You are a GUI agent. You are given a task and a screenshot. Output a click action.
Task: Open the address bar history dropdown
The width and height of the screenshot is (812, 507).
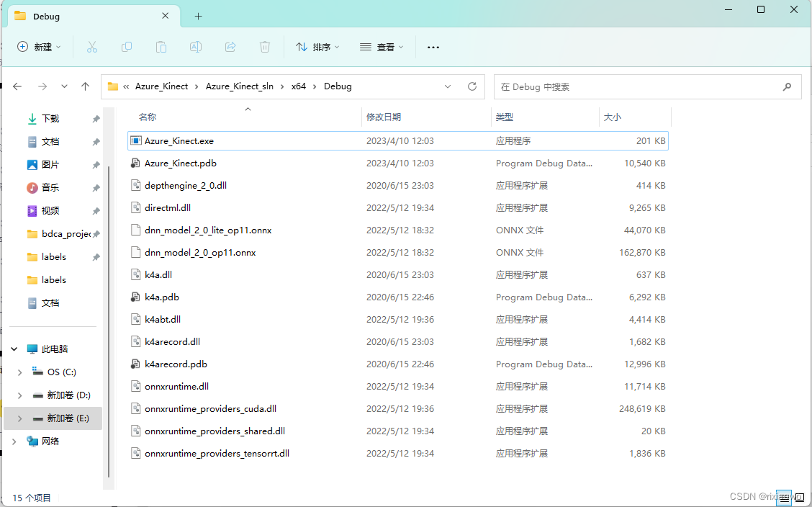[448, 86]
